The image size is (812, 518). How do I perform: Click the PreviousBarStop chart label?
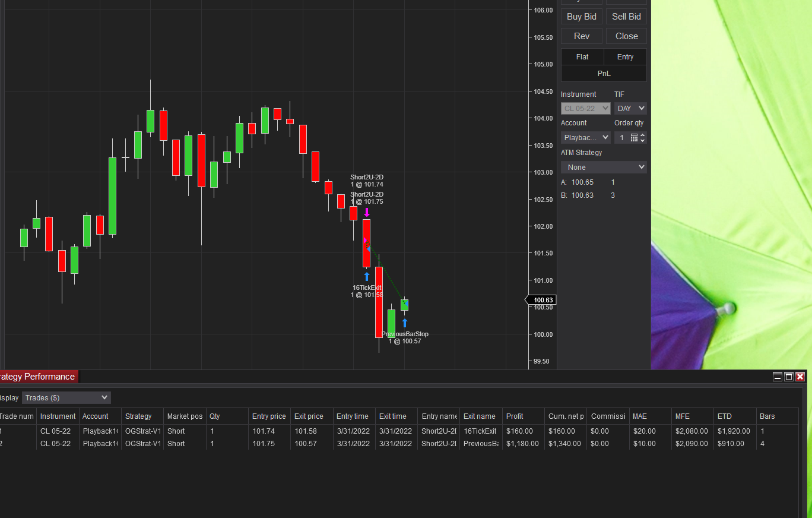(405, 334)
